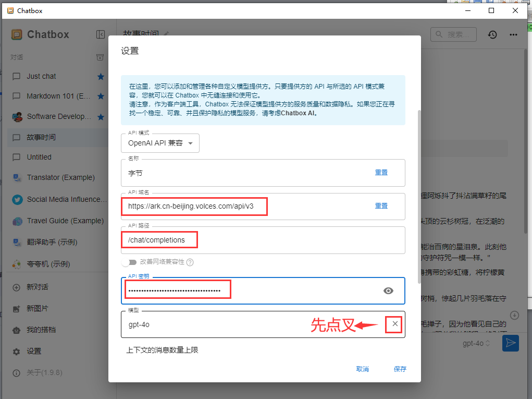This screenshot has width=532, height=399.
Task: Open the Markdown 101 conversation
Action: 58,96
